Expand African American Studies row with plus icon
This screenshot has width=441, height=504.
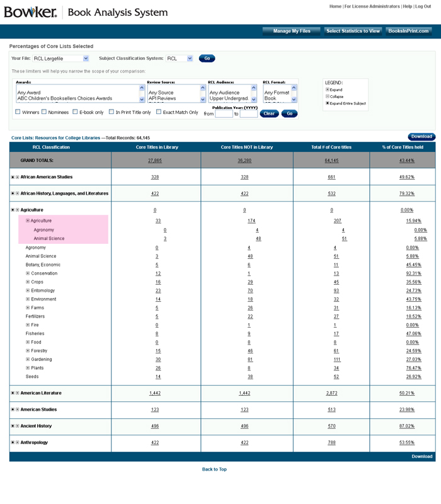pos(18,177)
